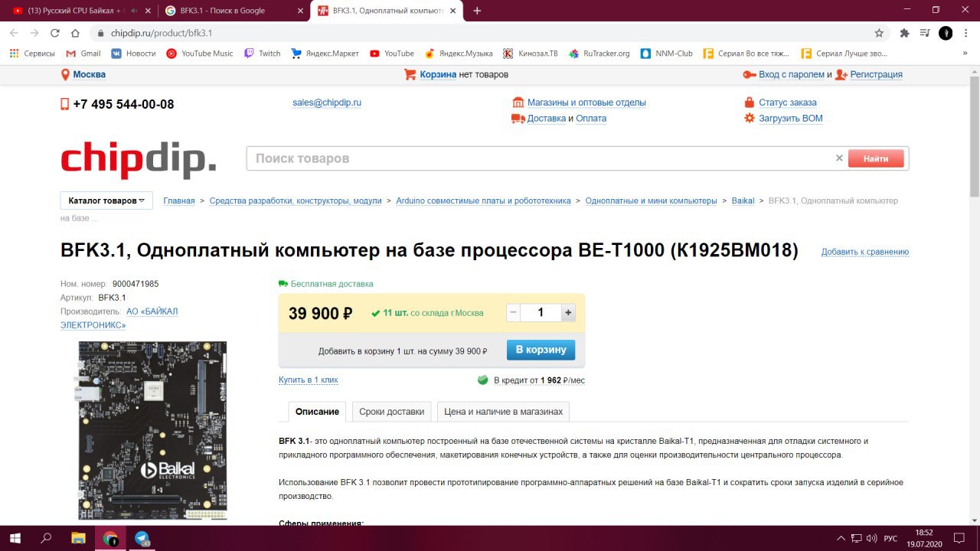The width and height of the screenshot is (980, 551).
Task: Decrease quantity with the minus button
Action: pos(514,312)
